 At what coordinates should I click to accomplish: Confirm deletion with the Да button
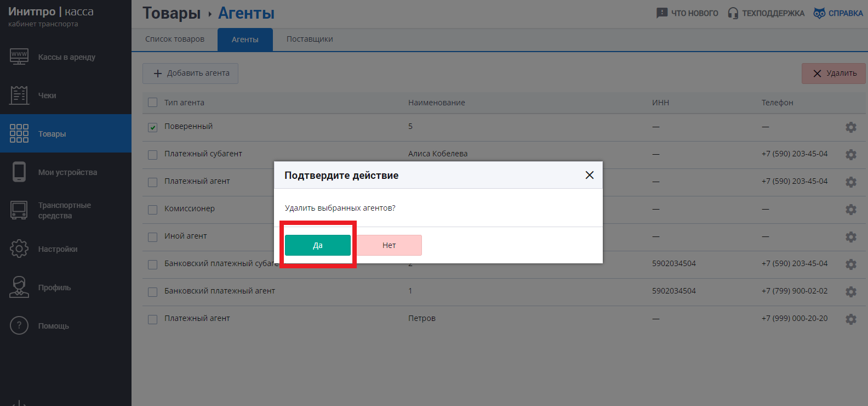tap(318, 245)
